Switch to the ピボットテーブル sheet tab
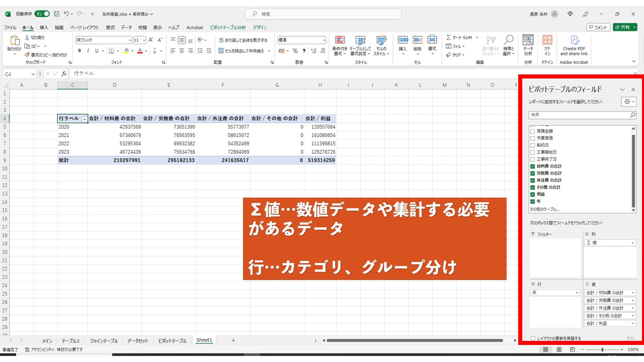The image size is (644, 362). pos(172,340)
